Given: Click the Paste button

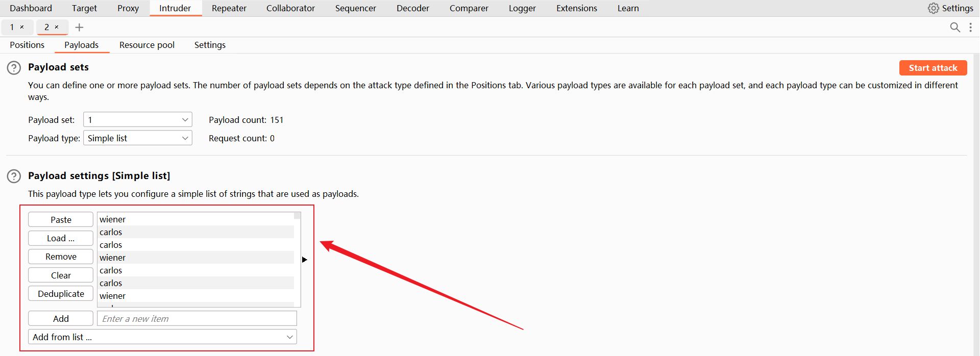Looking at the screenshot, I should coord(61,220).
